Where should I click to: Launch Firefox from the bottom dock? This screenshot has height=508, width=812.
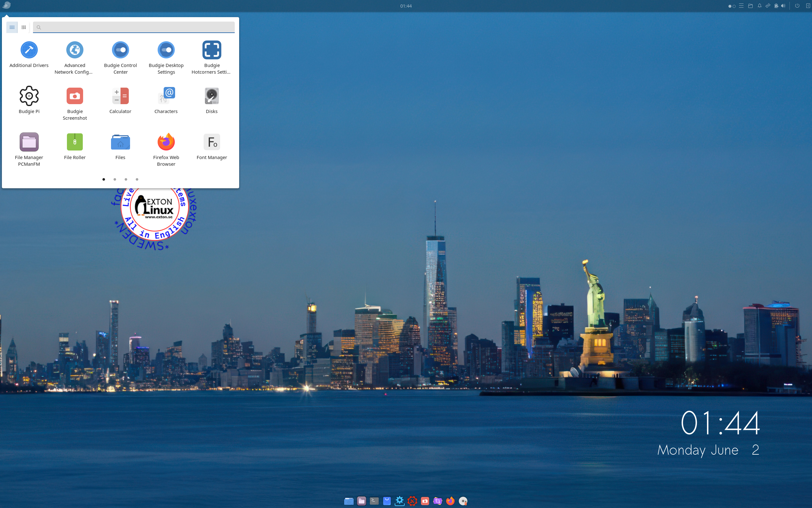click(x=450, y=501)
